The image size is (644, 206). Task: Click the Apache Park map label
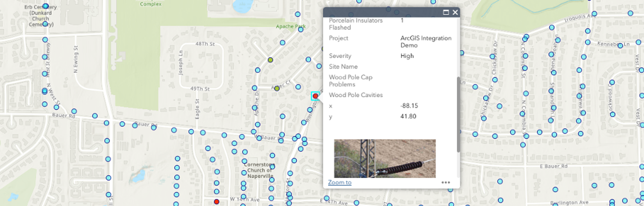tap(290, 26)
